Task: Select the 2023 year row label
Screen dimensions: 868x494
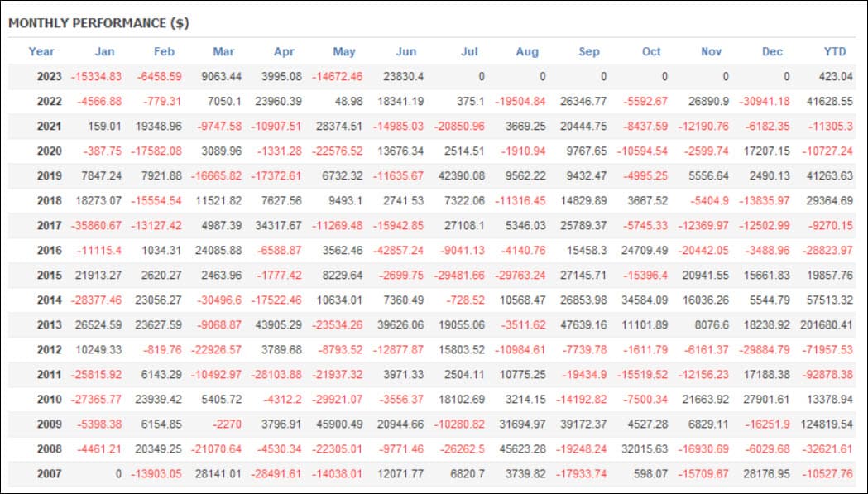Action: (x=50, y=76)
